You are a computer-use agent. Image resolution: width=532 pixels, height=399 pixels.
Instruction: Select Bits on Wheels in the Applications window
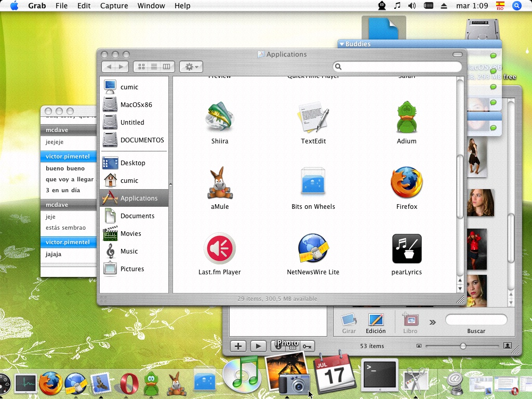click(x=313, y=181)
